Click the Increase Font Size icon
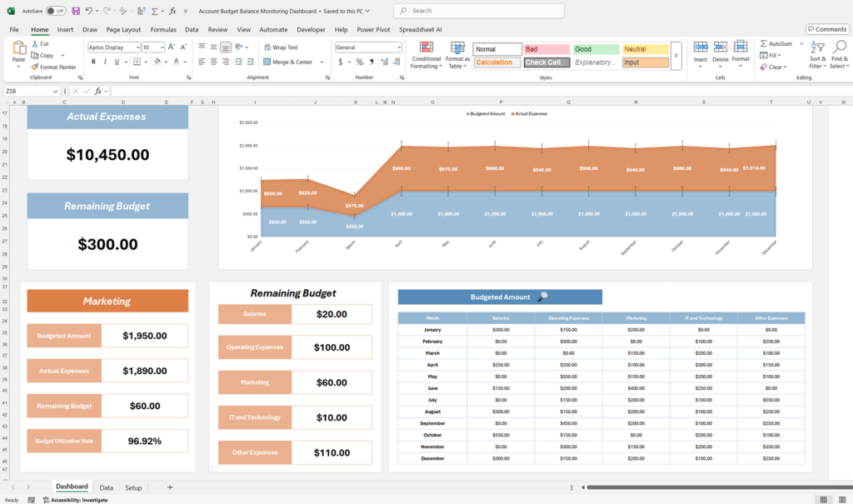The height and width of the screenshot is (504, 853). (172, 47)
